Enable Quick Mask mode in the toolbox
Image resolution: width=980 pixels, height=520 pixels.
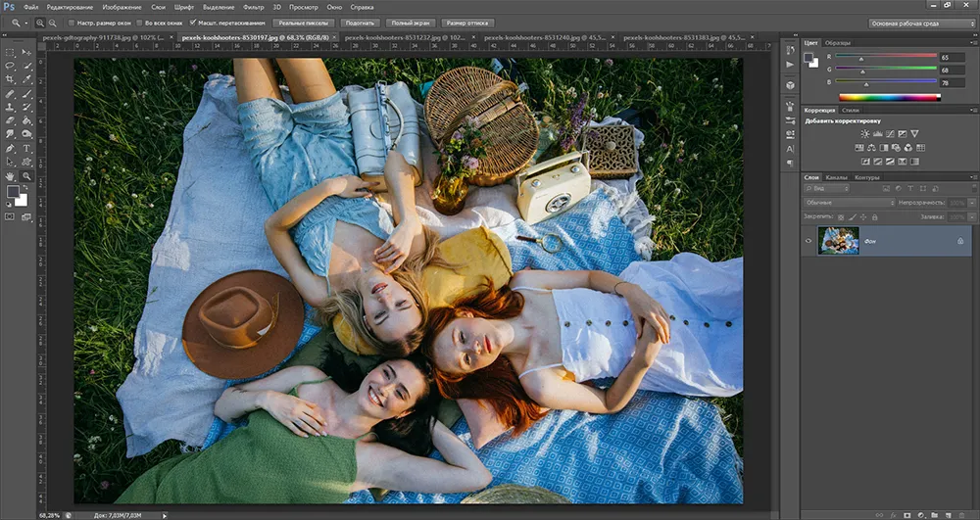click(10, 217)
